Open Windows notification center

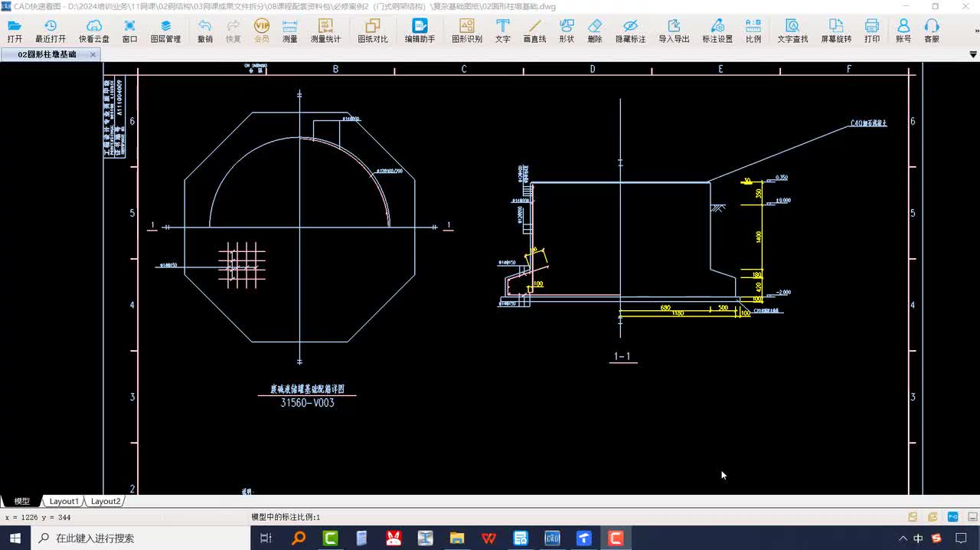[x=961, y=539]
